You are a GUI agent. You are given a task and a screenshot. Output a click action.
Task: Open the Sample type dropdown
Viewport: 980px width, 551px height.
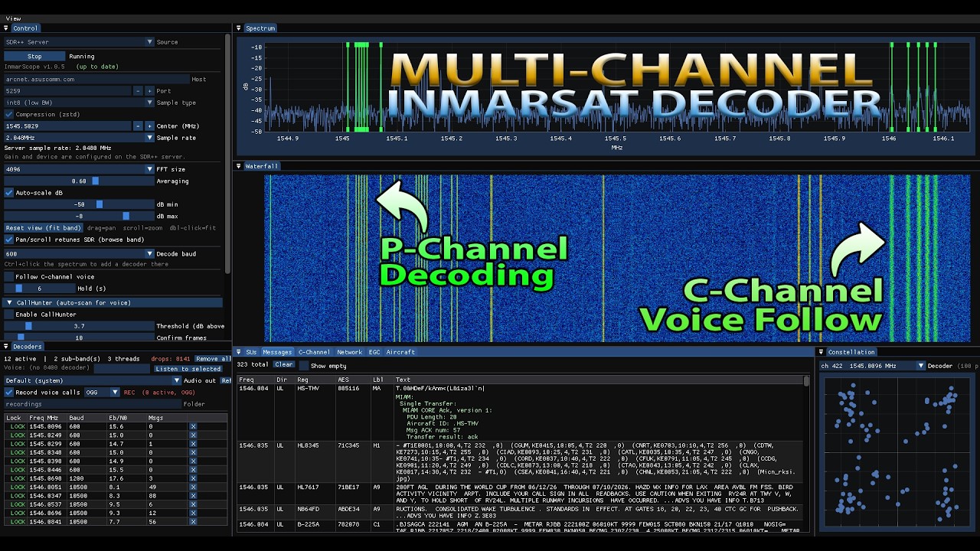point(79,103)
